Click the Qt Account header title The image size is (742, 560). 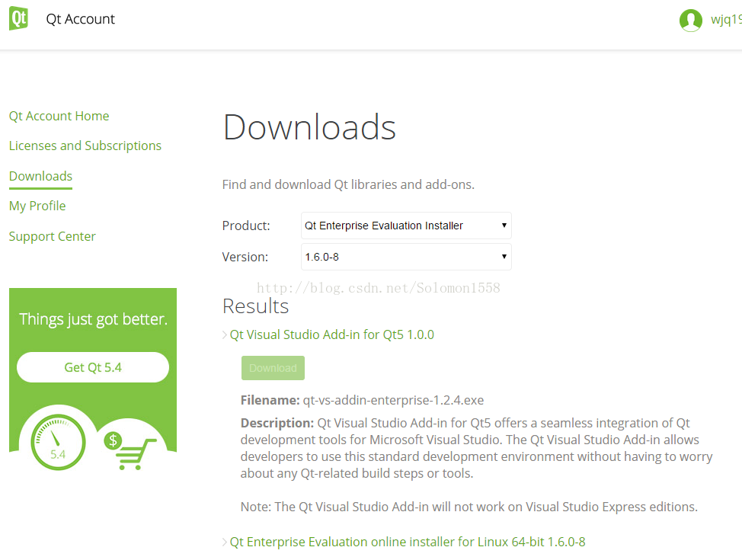(81, 19)
